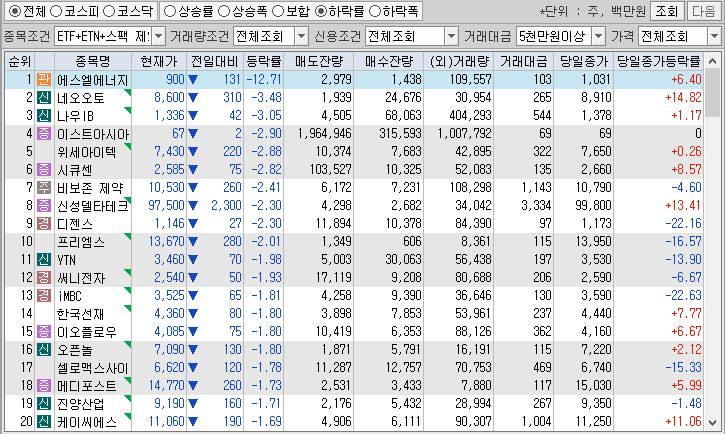The width and height of the screenshot is (725, 434).
Task: Click the 조회 search button
Action: click(666, 11)
